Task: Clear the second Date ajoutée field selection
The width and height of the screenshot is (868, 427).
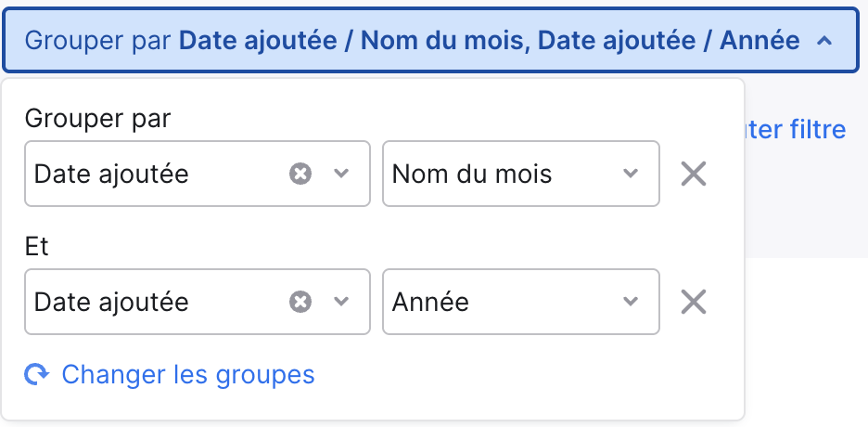Action: pos(300,302)
